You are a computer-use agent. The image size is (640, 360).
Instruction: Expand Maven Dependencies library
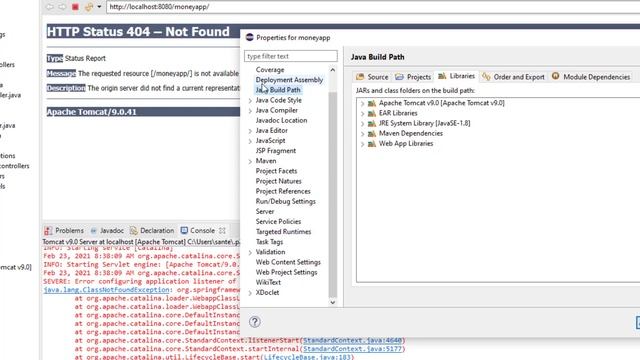[362, 134]
